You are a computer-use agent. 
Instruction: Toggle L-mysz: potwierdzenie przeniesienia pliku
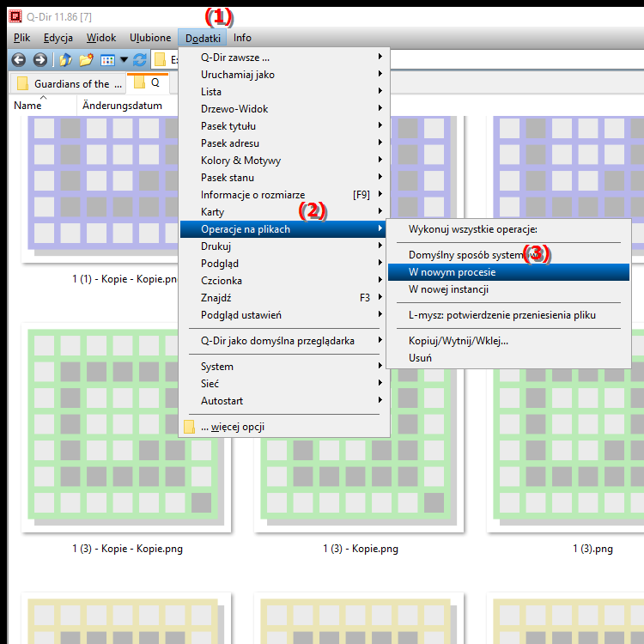tap(508, 315)
